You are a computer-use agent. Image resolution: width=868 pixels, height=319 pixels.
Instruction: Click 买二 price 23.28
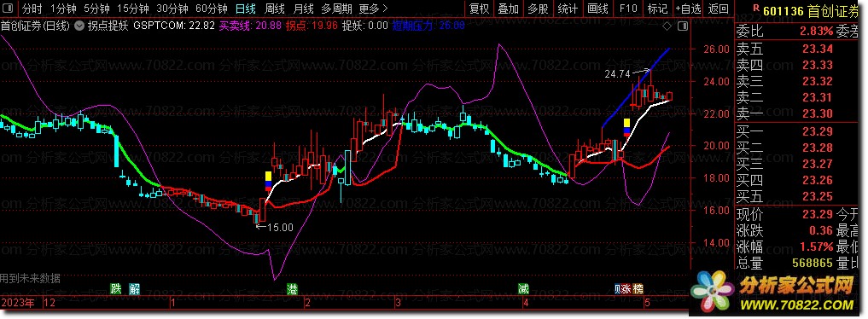point(817,148)
